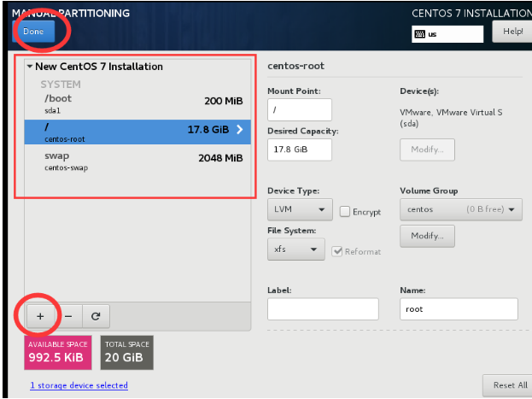Image resolution: width=532 pixels, height=399 pixels.
Task: Select the / centos-root partition row
Action: [x=137, y=132]
